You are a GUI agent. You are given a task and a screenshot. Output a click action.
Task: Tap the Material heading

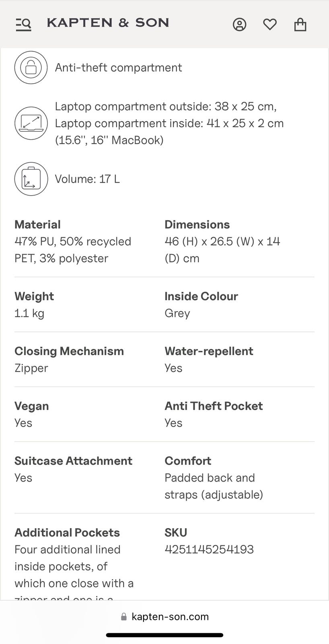(37, 224)
